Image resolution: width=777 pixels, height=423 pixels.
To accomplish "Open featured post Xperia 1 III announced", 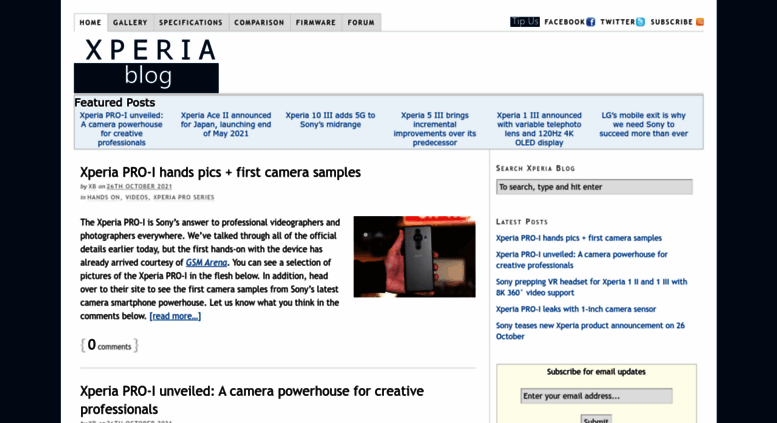I will [539, 129].
